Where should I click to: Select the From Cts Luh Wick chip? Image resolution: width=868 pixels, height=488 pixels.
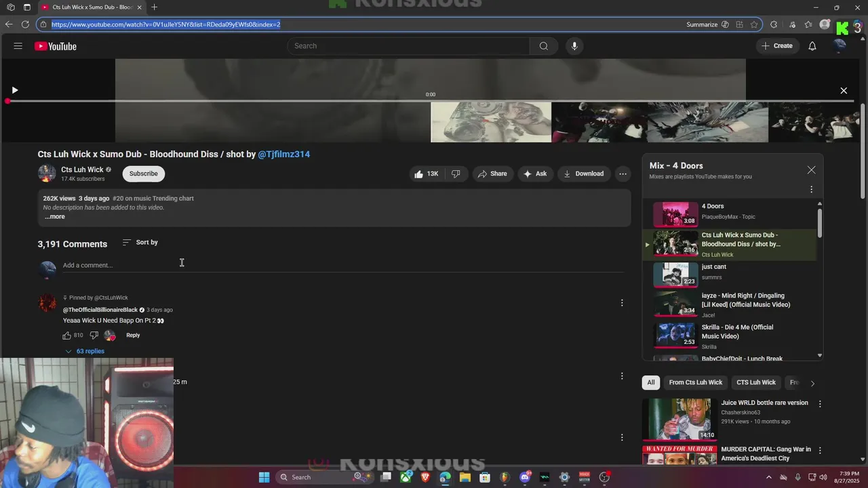click(696, 382)
